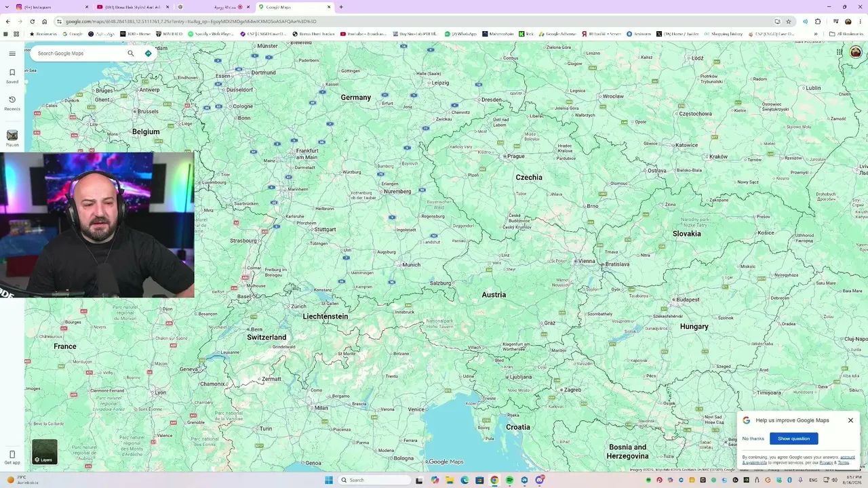This screenshot has height=488, width=868.
Task: Bookmark this page with the star
Action: click(x=789, y=22)
